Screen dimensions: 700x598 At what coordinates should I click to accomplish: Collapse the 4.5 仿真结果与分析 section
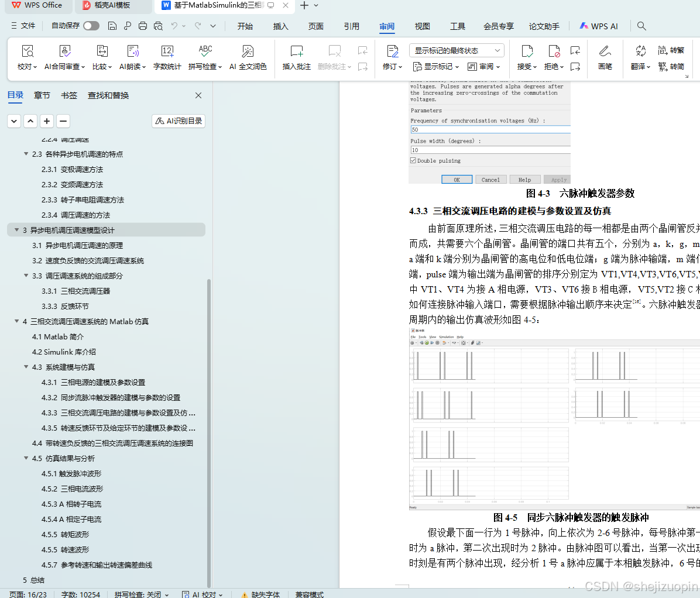point(26,458)
